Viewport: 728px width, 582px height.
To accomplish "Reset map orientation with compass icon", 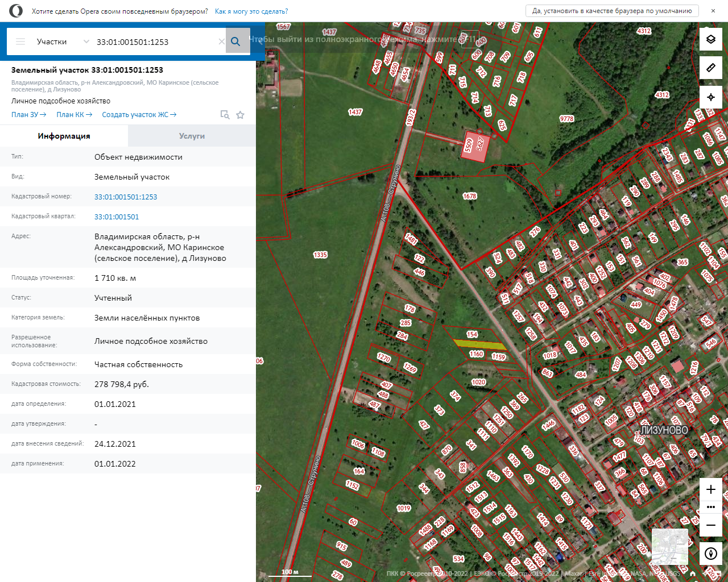I will [710, 553].
